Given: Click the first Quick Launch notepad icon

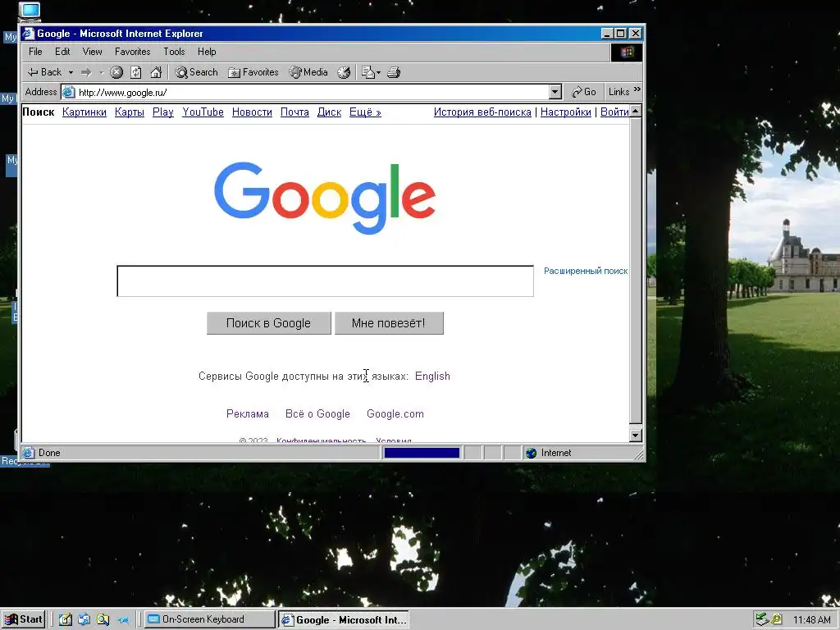Looking at the screenshot, I should click(x=66, y=620).
